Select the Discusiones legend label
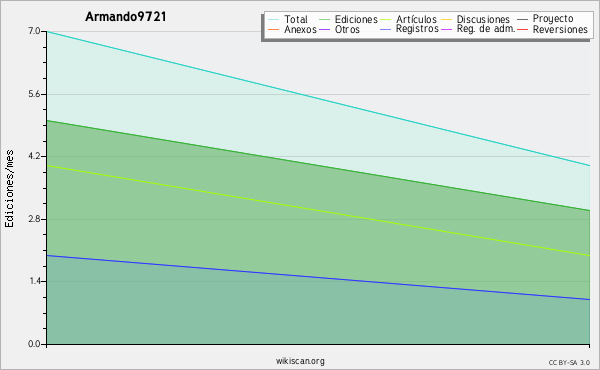 point(483,19)
